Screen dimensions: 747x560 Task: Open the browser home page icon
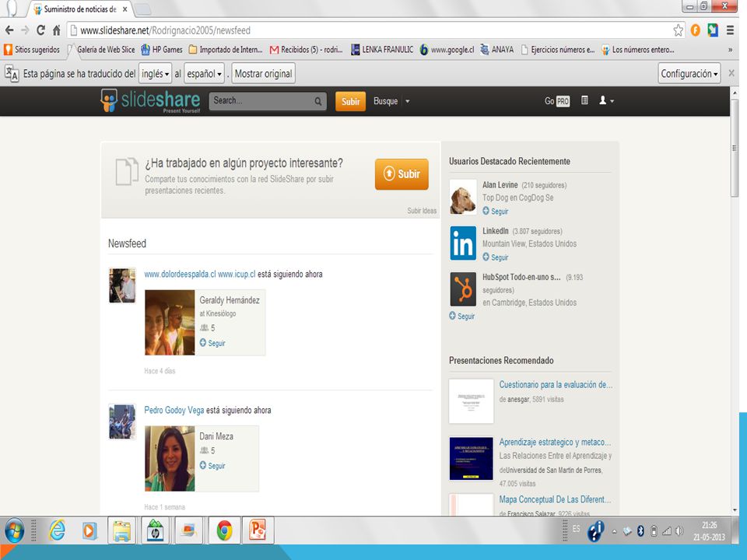[x=57, y=30]
